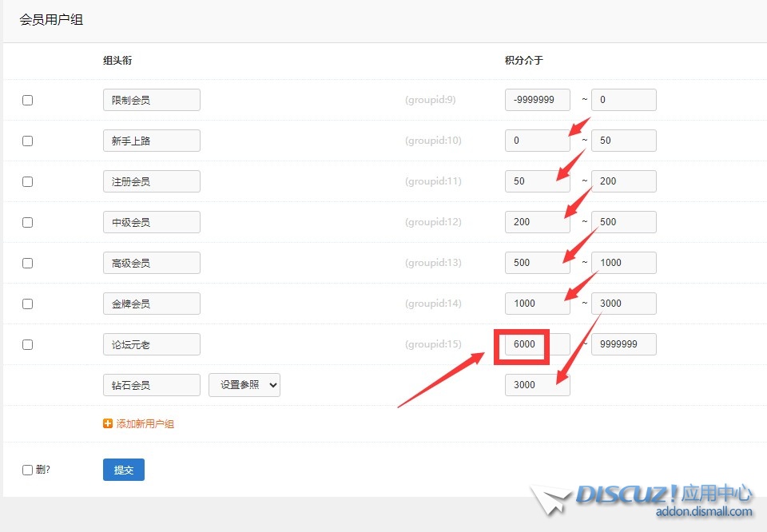Click the 组头衔 column header
This screenshot has width=767, height=532.
click(x=117, y=61)
